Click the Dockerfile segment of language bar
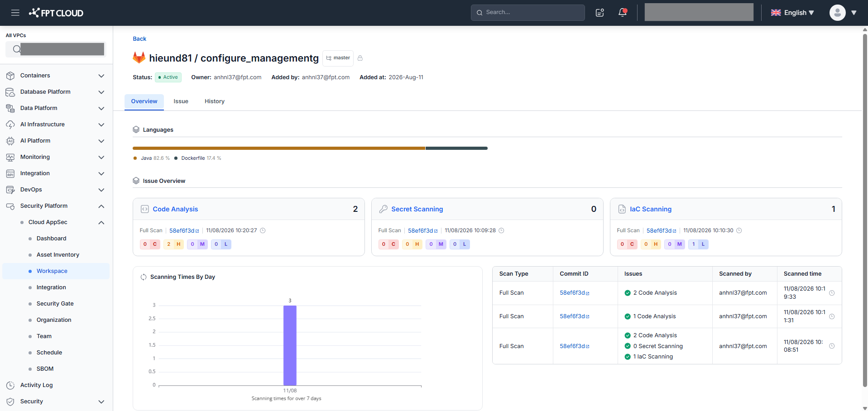Viewport: 868px width, 411px height. pos(456,148)
